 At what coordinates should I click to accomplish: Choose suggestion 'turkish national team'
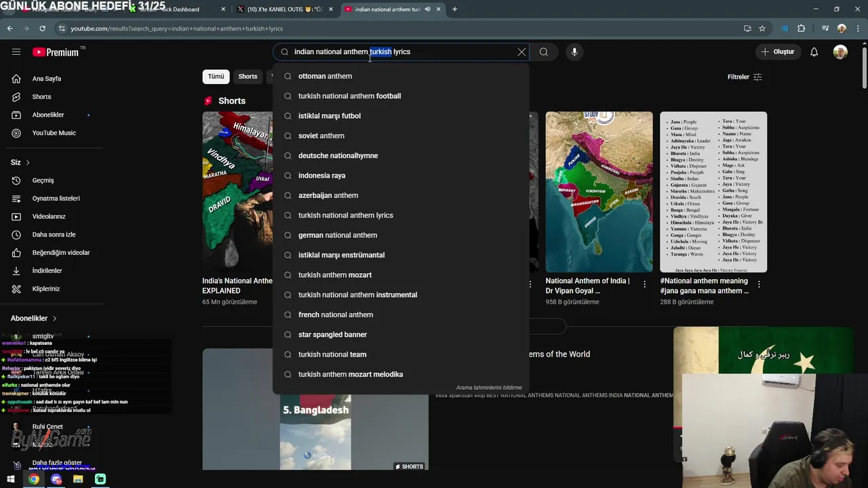point(401,354)
